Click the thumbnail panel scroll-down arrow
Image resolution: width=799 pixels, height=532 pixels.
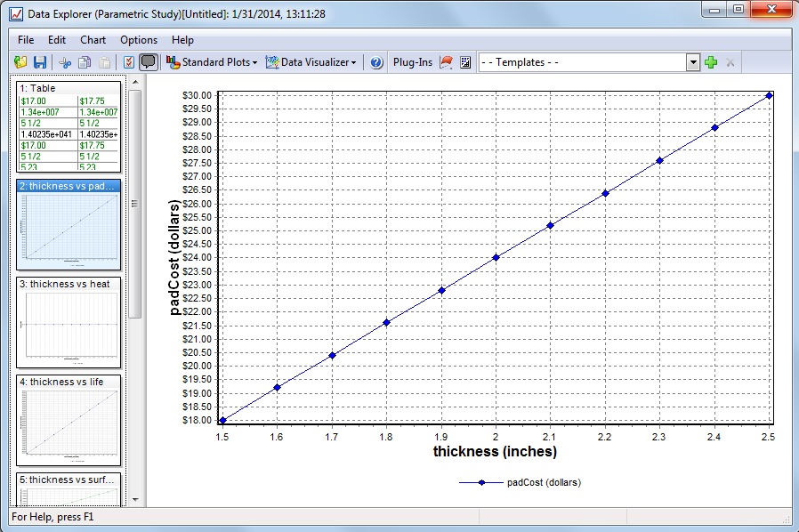(x=135, y=500)
